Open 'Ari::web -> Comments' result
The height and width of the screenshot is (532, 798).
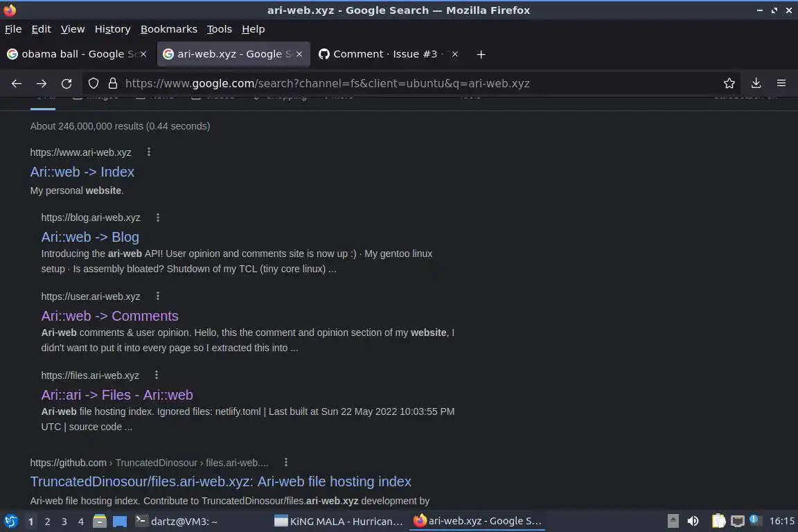pyautogui.click(x=110, y=316)
